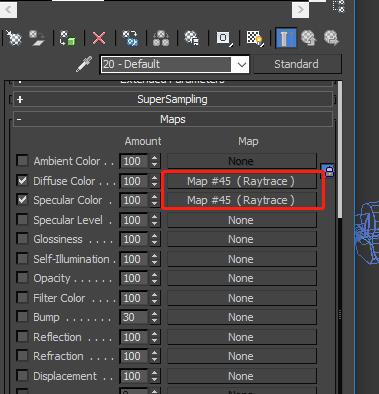The height and width of the screenshot is (394, 379).
Task: Toggle the Show End Result icon
Action: tap(286, 38)
